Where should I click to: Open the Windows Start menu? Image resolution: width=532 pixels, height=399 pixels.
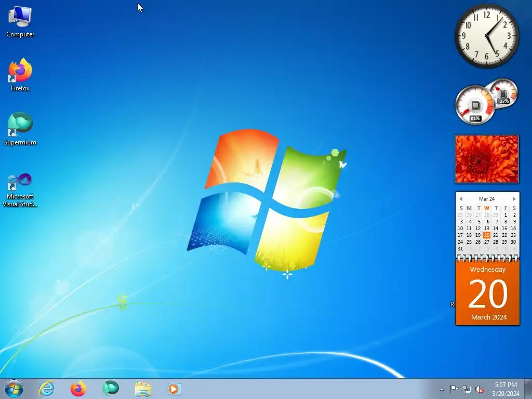(x=14, y=389)
